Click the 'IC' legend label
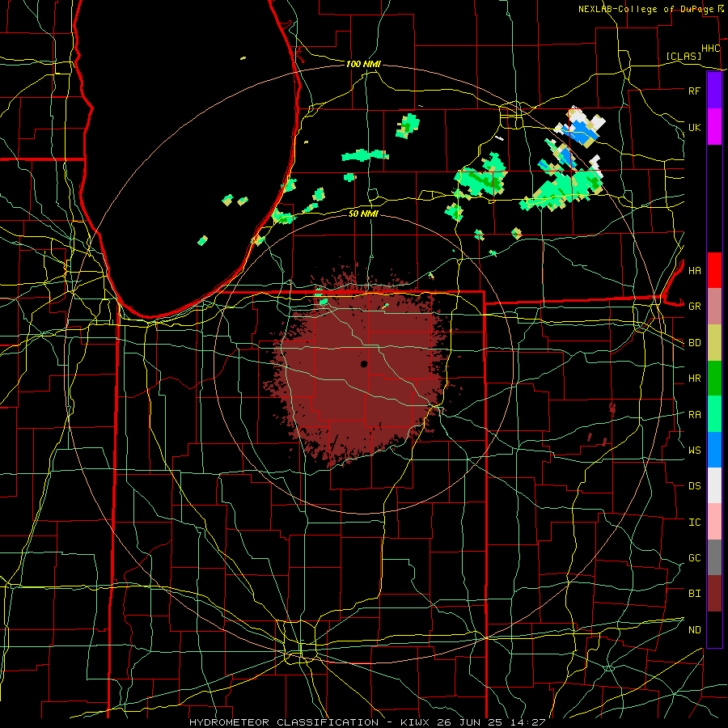 [694, 523]
